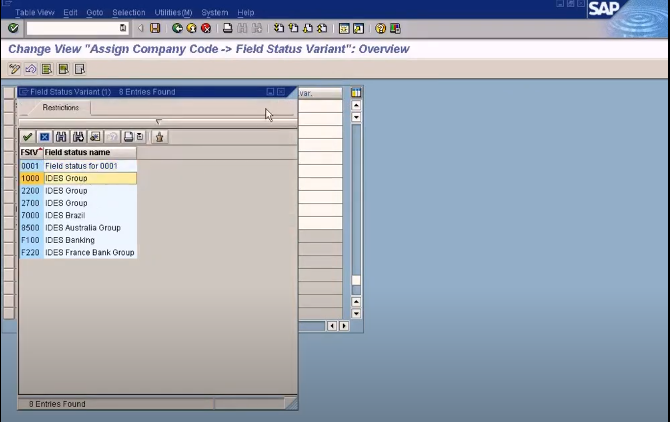Select the variant 2700 IDES Group row
670x422 pixels.
[78, 203]
